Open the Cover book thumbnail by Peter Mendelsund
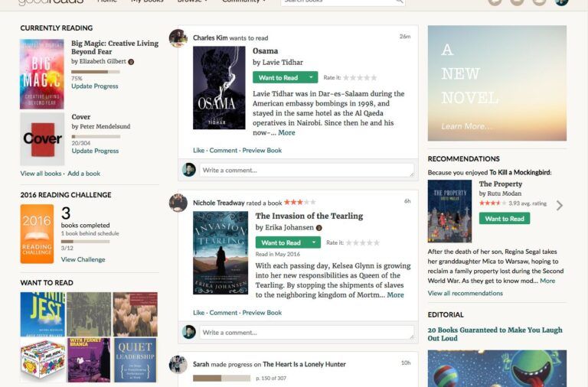The width and height of the screenshot is (588, 387). click(42, 139)
